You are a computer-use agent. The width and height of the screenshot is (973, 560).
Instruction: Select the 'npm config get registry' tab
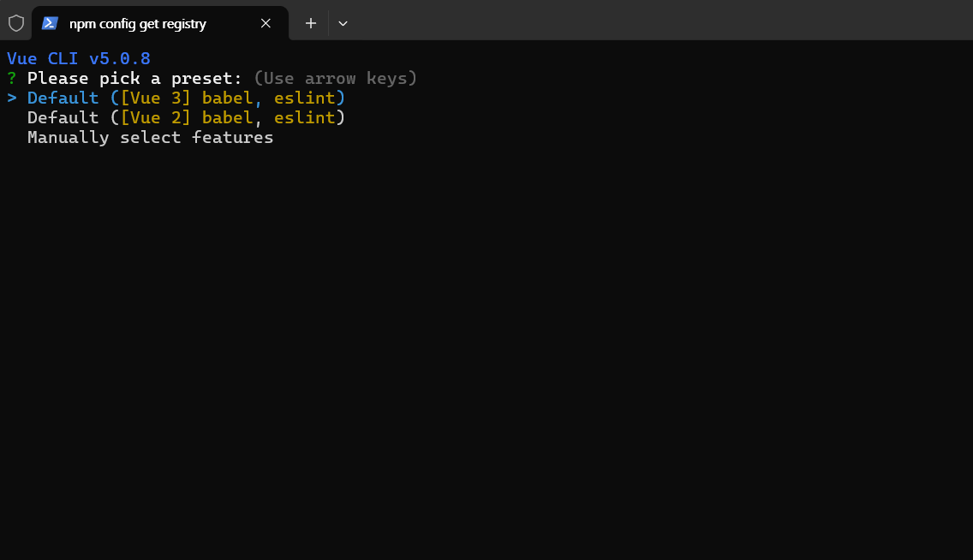coord(160,24)
